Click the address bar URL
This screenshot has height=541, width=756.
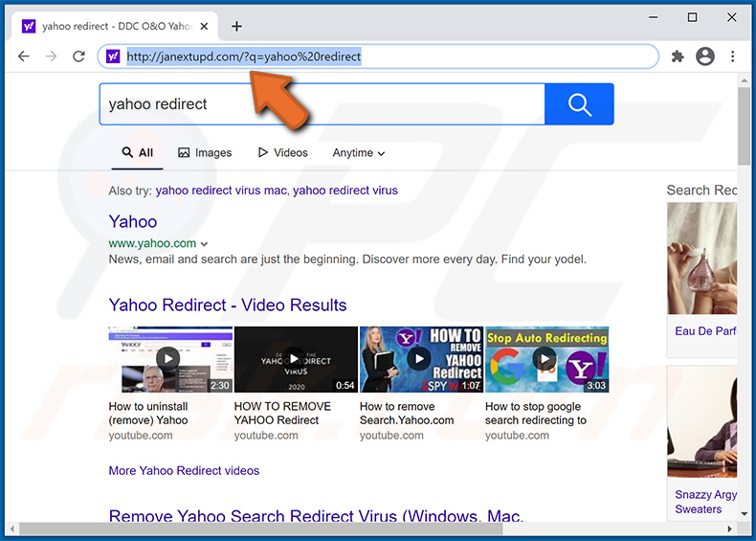(243, 56)
